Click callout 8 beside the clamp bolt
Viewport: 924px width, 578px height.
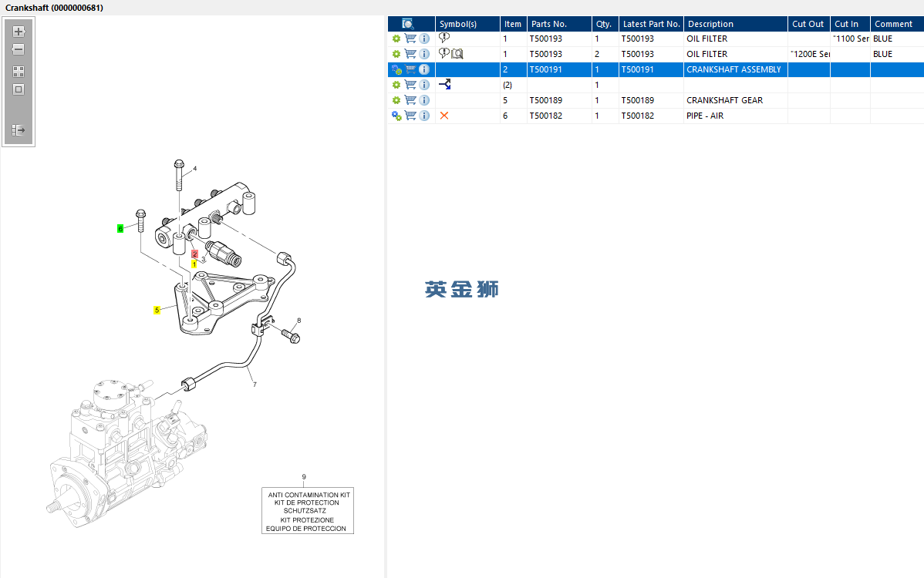(298, 321)
